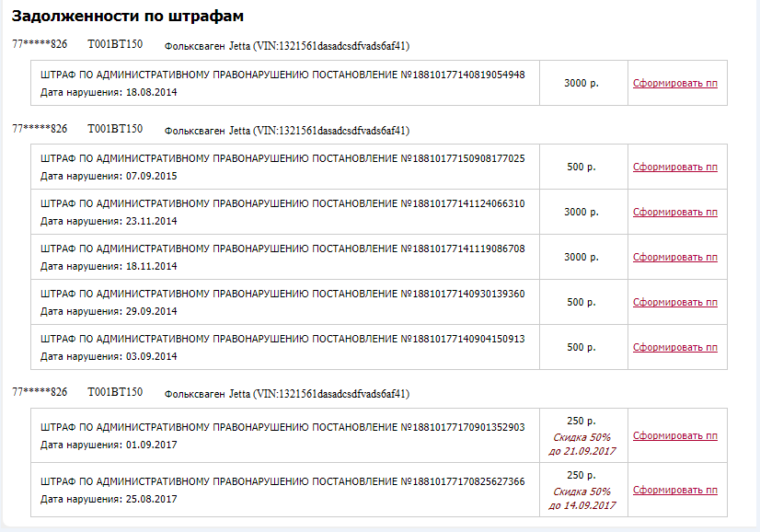Image resolution: width=760 pixels, height=532 pixels.
Task: Click 'Сформировать пп' for 07.09.2015 violation
Action: pyautogui.click(x=674, y=167)
